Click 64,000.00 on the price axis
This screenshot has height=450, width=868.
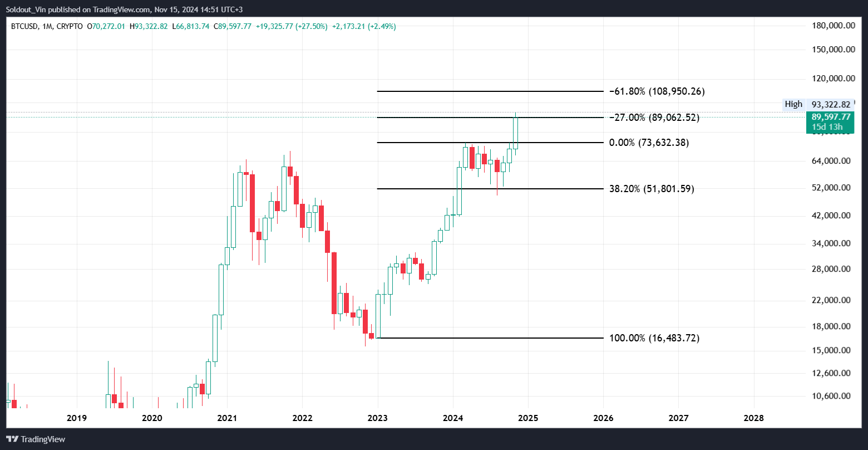coord(832,161)
